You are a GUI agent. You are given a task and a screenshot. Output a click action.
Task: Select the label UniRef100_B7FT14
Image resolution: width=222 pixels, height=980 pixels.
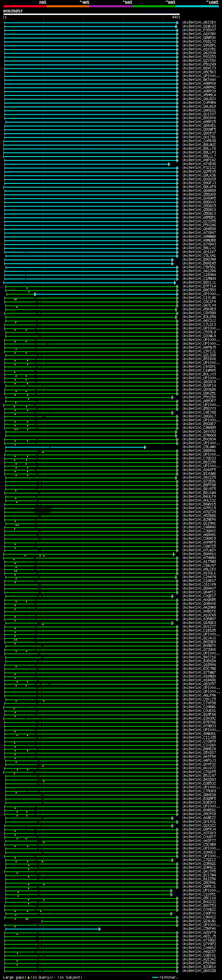tap(199, 286)
